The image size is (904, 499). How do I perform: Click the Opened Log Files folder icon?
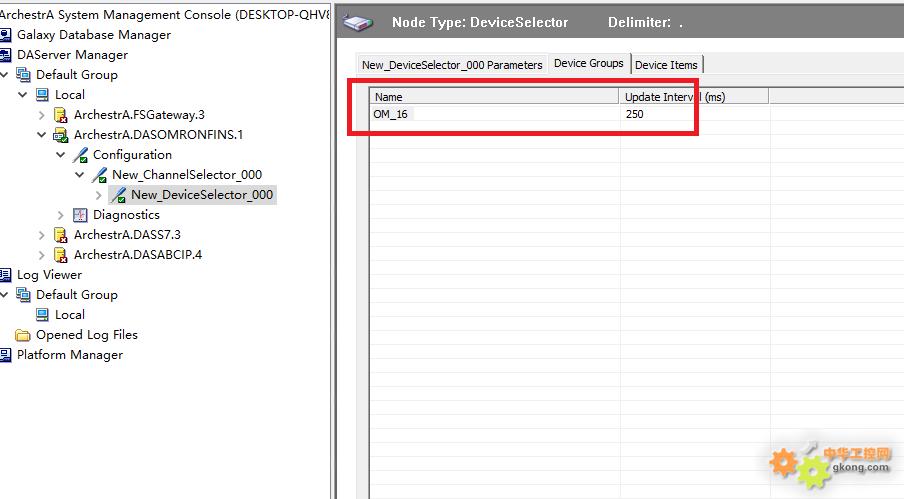click(23, 335)
